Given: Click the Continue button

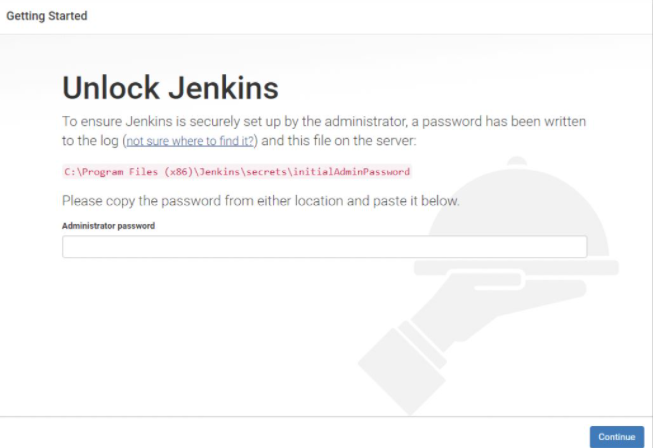Looking at the screenshot, I should [x=617, y=437].
